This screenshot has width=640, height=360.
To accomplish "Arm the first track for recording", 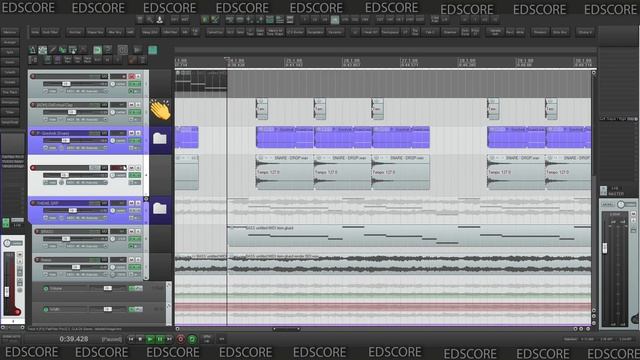I will click(33, 76).
